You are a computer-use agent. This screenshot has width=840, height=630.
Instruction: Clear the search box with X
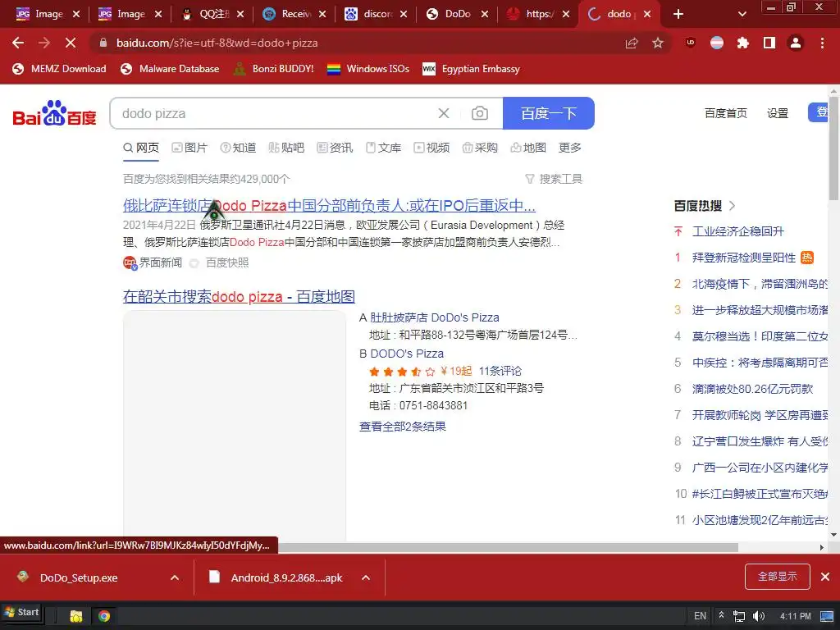pyautogui.click(x=444, y=113)
